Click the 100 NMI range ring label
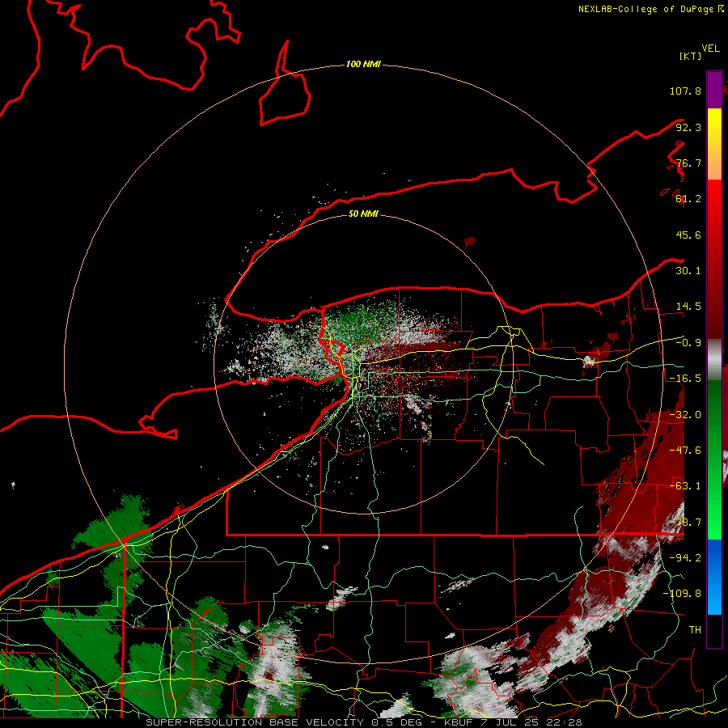 (363, 64)
